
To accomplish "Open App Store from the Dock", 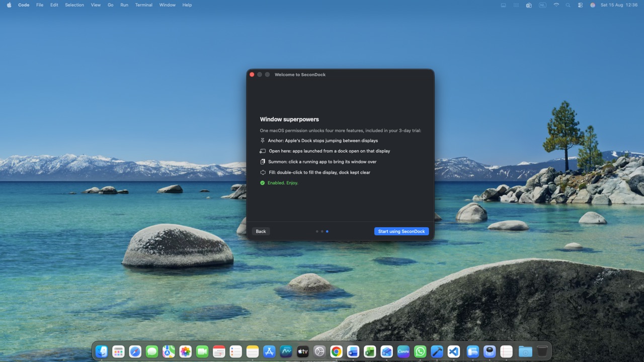I will 269,351.
